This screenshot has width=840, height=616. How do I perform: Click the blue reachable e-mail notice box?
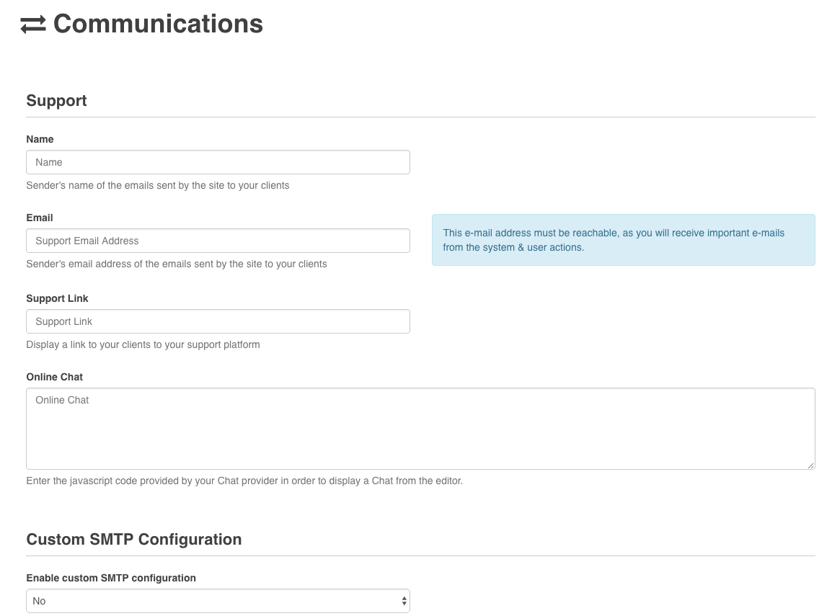click(623, 240)
